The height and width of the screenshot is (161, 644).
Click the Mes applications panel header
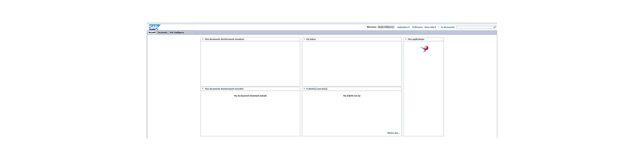pyautogui.click(x=423, y=39)
